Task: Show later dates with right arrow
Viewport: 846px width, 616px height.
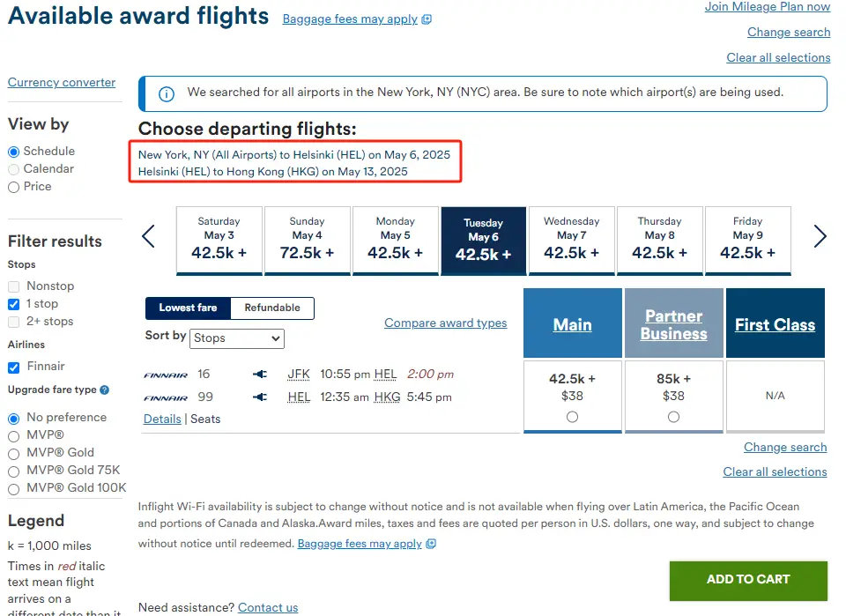Action: pyautogui.click(x=820, y=236)
